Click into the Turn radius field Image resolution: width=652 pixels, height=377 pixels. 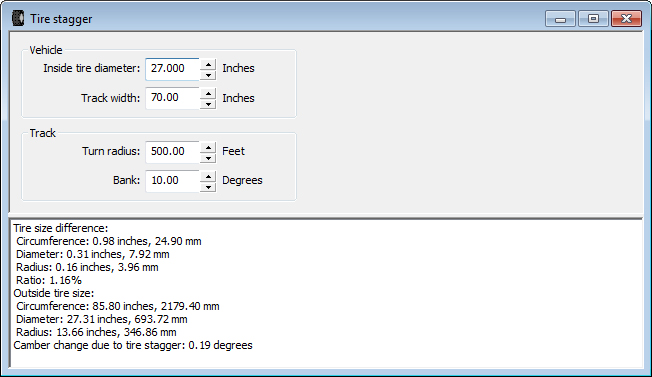tap(173, 152)
